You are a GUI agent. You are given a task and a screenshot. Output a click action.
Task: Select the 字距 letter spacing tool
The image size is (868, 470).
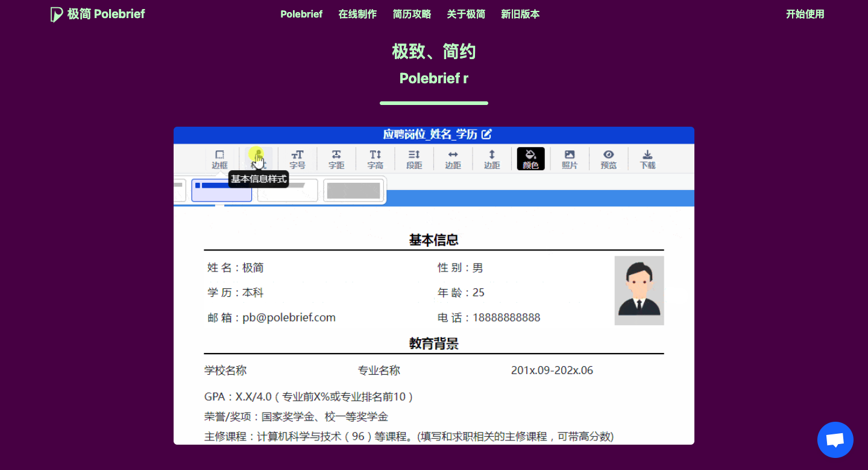[x=336, y=158]
